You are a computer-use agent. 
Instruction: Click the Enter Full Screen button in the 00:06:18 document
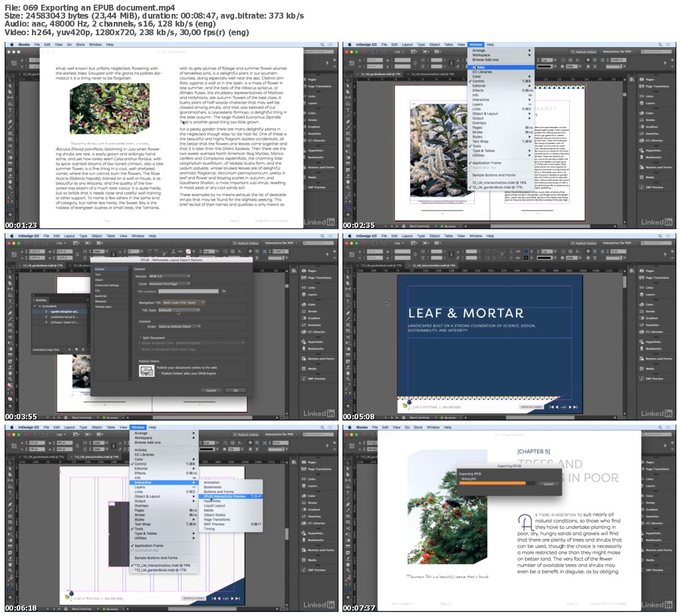coord(193,598)
